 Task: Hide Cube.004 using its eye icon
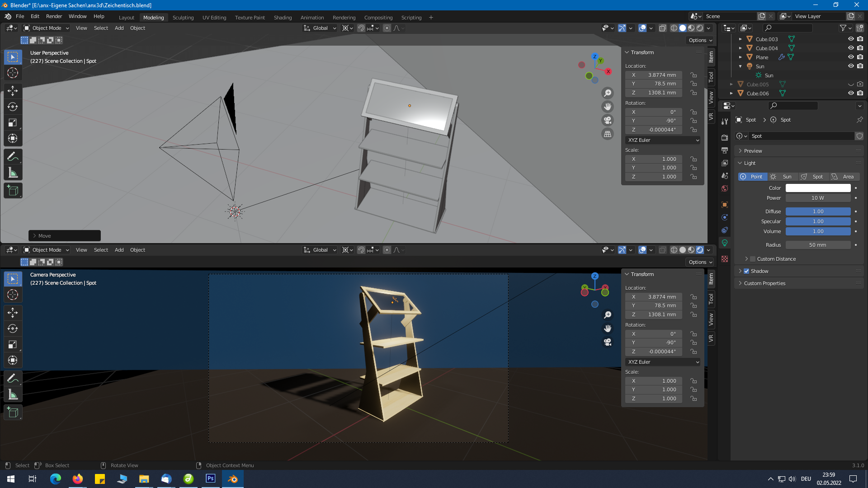pos(850,48)
